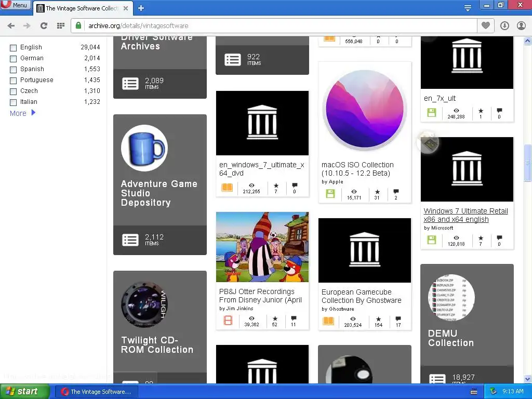Check the English language filter
The height and width of the screenshot is (399, 532).
13,48
